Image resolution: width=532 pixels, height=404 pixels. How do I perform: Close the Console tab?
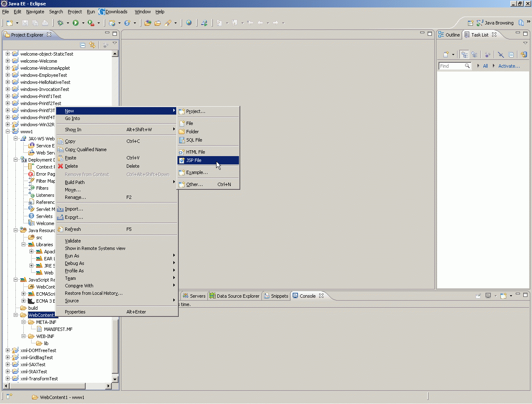pos(321,296)
